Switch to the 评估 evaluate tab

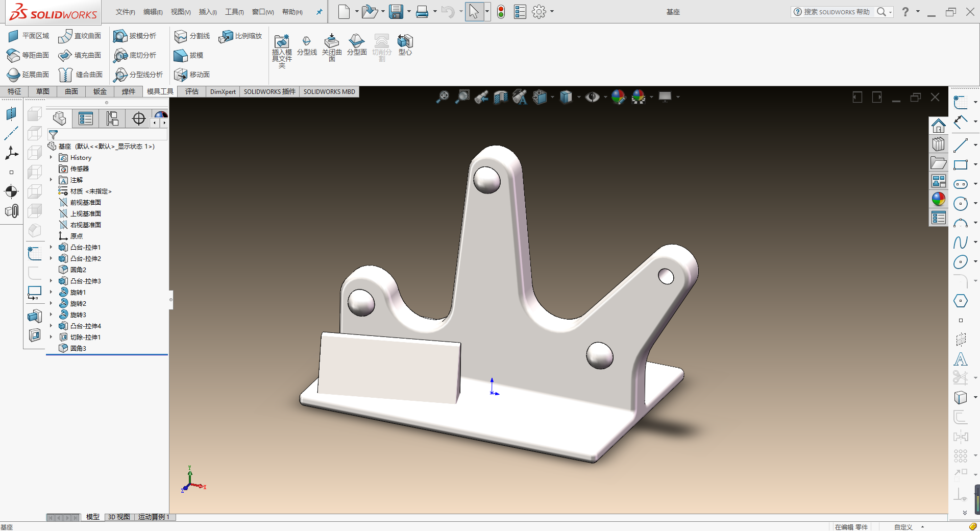pos(192,91)
